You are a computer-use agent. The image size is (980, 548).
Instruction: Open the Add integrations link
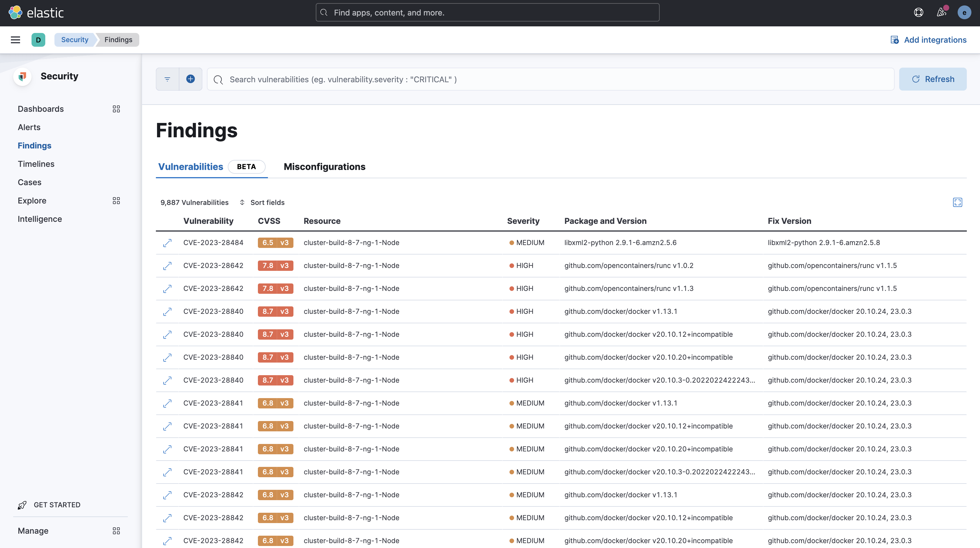(x=929, y=40)
